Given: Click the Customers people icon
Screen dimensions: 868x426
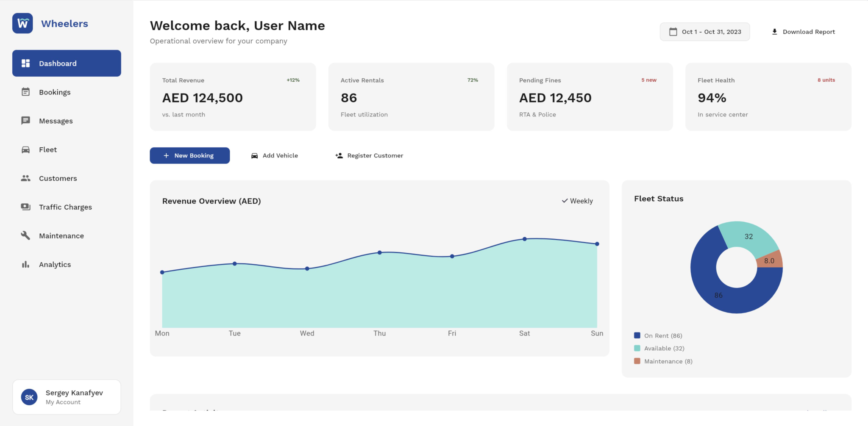Looking at the screenshot, I should pyautogui.click(x=25, y=178).
